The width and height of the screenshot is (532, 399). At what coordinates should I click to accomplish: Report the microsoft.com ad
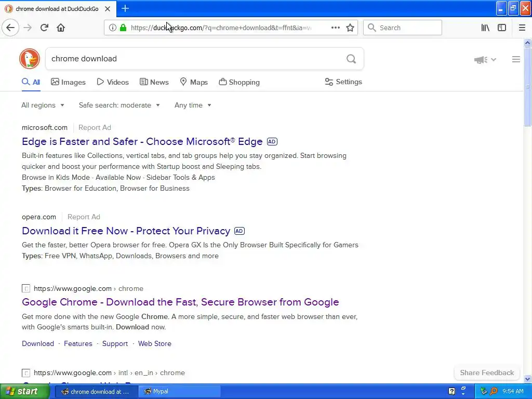(x=95, y=128)
